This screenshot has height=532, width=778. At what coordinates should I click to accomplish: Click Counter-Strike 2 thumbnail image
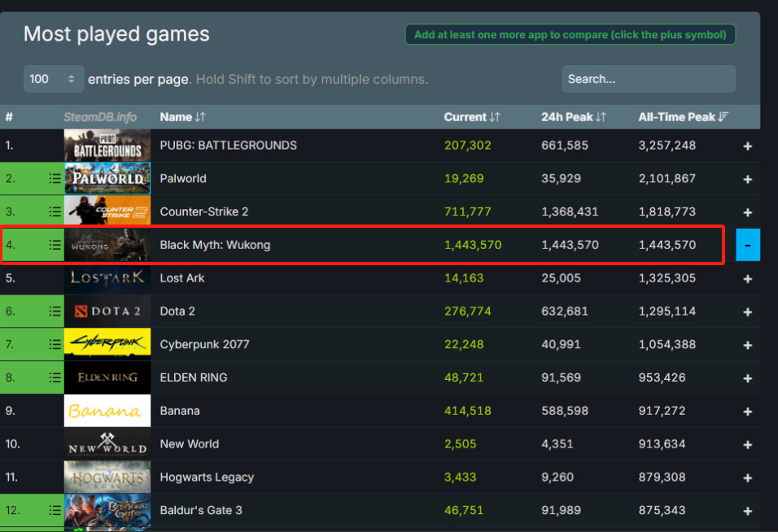coord(107,211)
